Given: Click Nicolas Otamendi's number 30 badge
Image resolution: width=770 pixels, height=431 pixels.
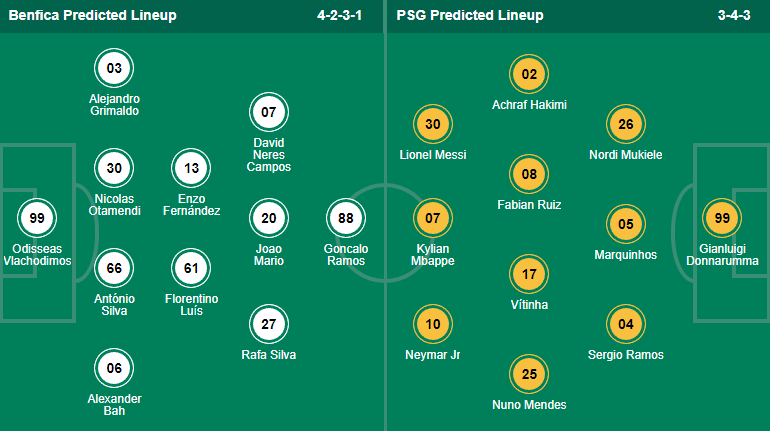Looking at the screenshot, I should click(x=114, y=169).
